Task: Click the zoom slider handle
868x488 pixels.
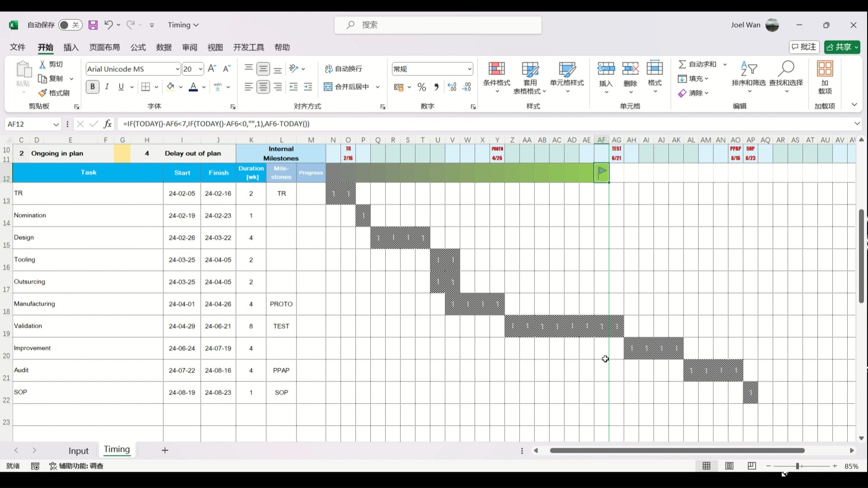Action: 797,466
